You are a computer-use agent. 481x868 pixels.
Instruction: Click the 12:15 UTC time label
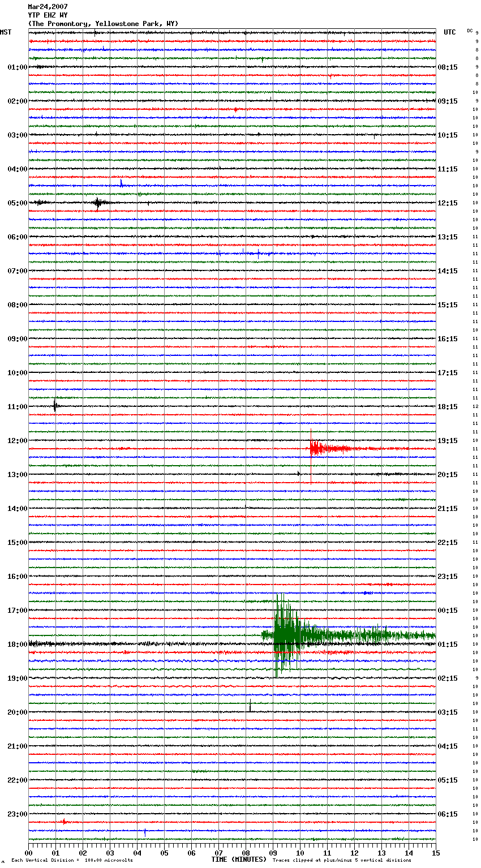pyautogui.click(x=448, y=203)
